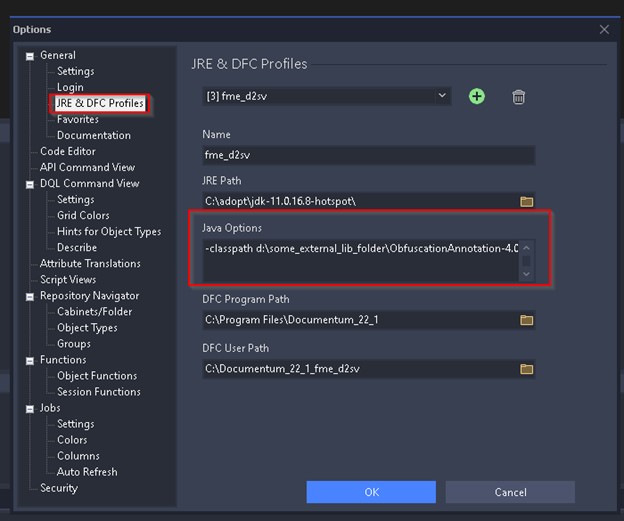Browse for DFC Program Path folder
Screen dimensions: 624x521
pyautogui.click(x=526, y=320)
